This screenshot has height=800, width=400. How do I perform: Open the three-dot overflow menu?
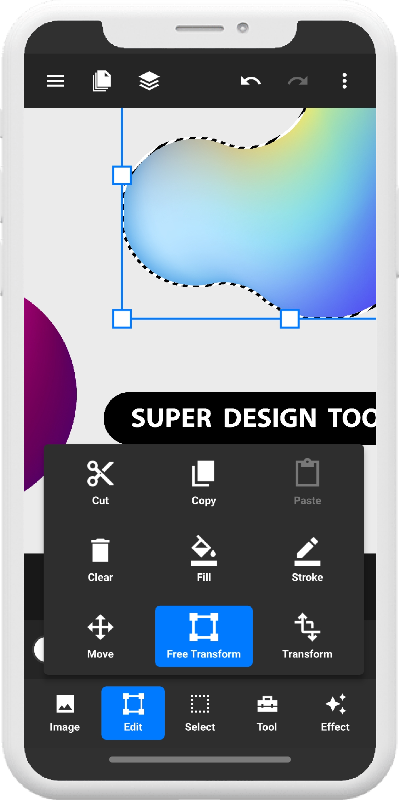[x=344, y=81]
